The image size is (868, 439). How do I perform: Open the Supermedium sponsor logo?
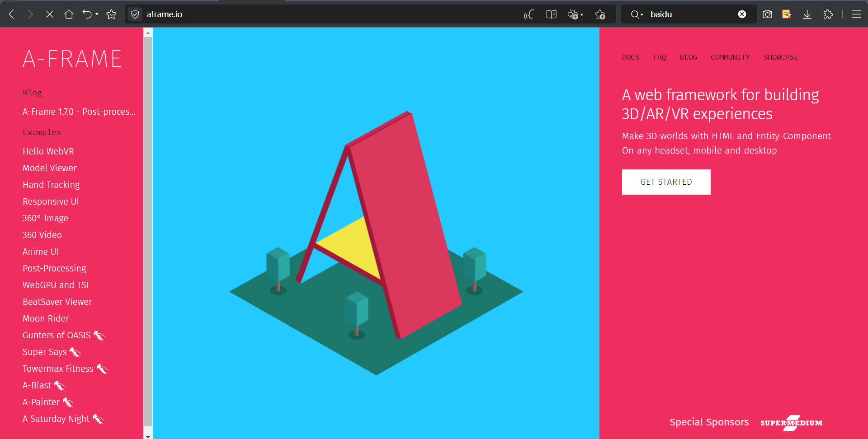tap(791, 423)
